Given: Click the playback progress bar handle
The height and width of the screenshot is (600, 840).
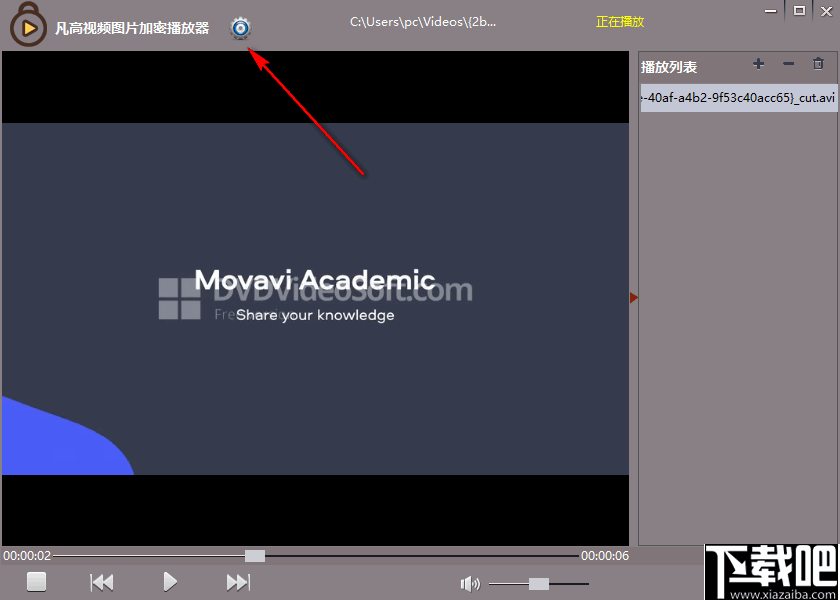Looking at the screenshot, I should pos(255,555).
